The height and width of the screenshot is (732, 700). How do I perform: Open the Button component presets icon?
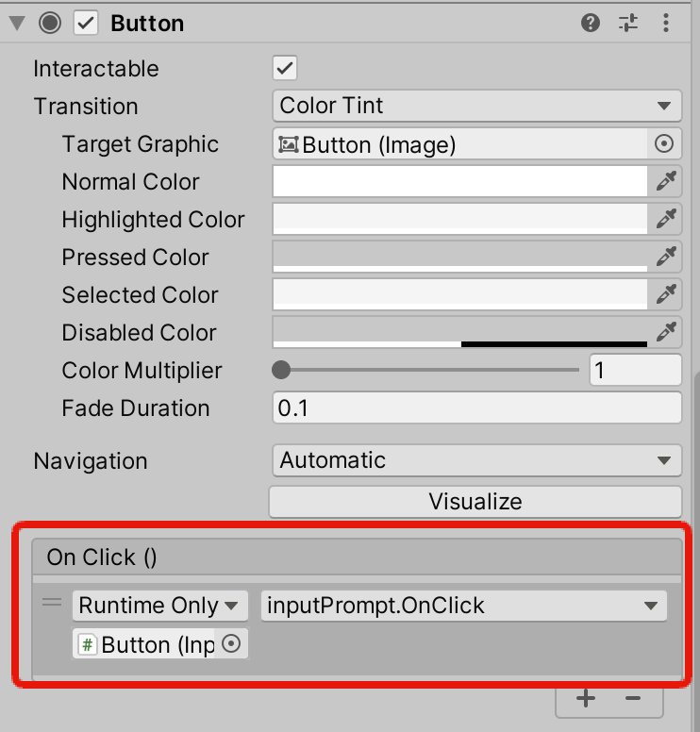[x=628, y=24]
